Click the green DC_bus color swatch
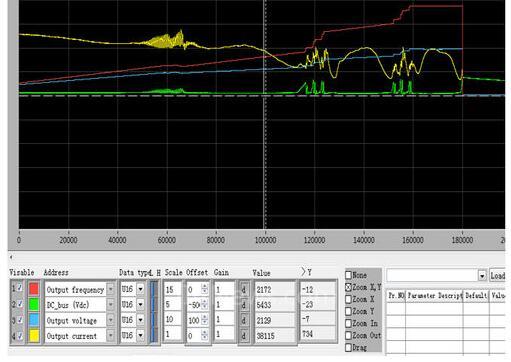This screenshot has width=511, height=362. pos(34,304)
